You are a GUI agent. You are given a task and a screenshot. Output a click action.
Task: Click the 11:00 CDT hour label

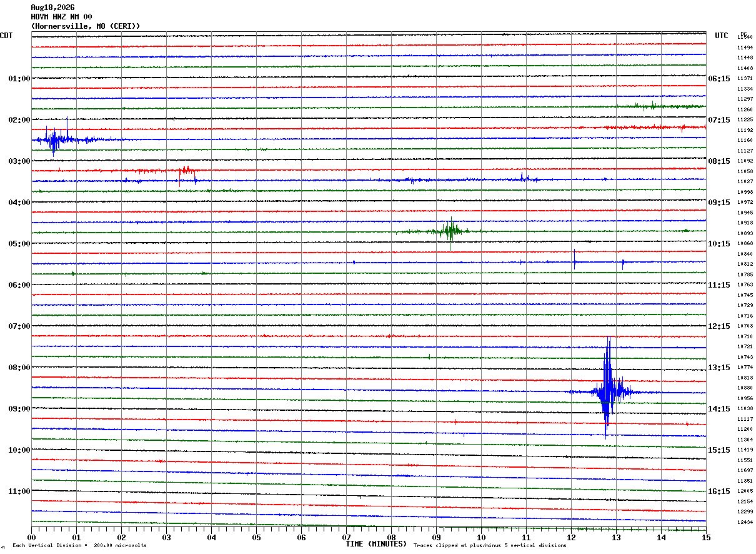click(x=19, y=491)
